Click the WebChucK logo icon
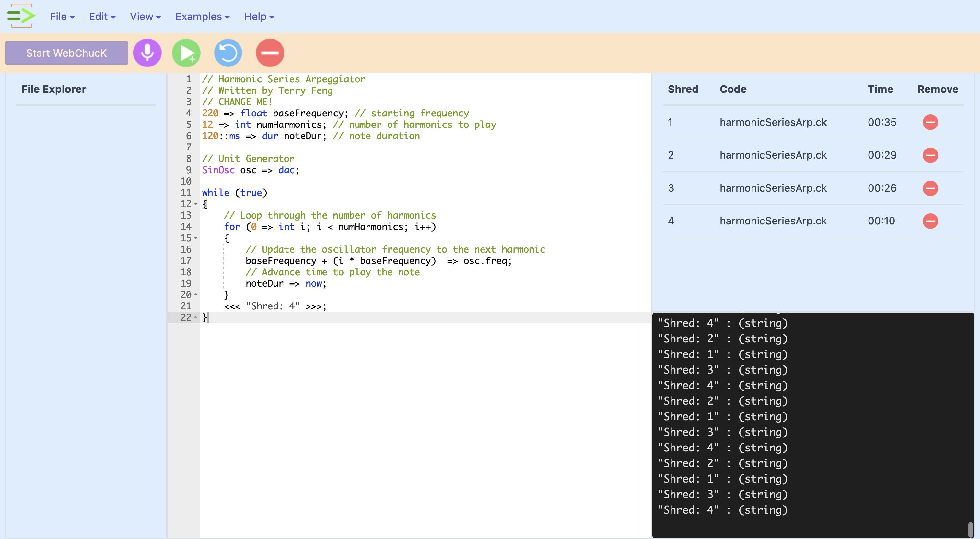The image size is (980, 539). [x=21, y=16]
